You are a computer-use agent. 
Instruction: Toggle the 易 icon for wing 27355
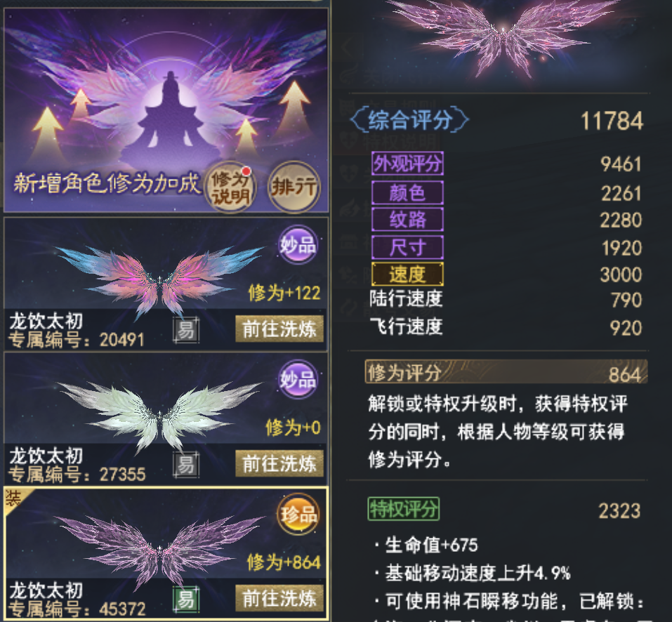pyautogui.click(x=186, y=465)
